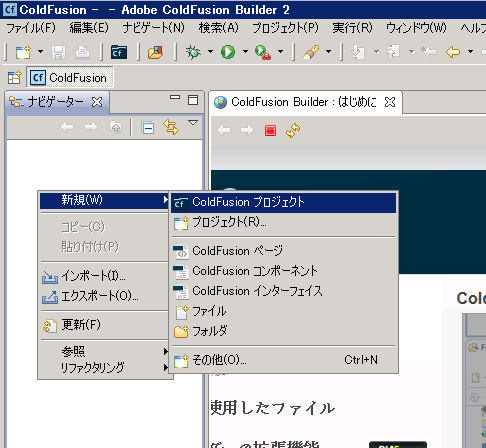Click the search flashlight toolbar icon
Image resolution: width=486 pixels, height=448 pixels.
point(311,52)
